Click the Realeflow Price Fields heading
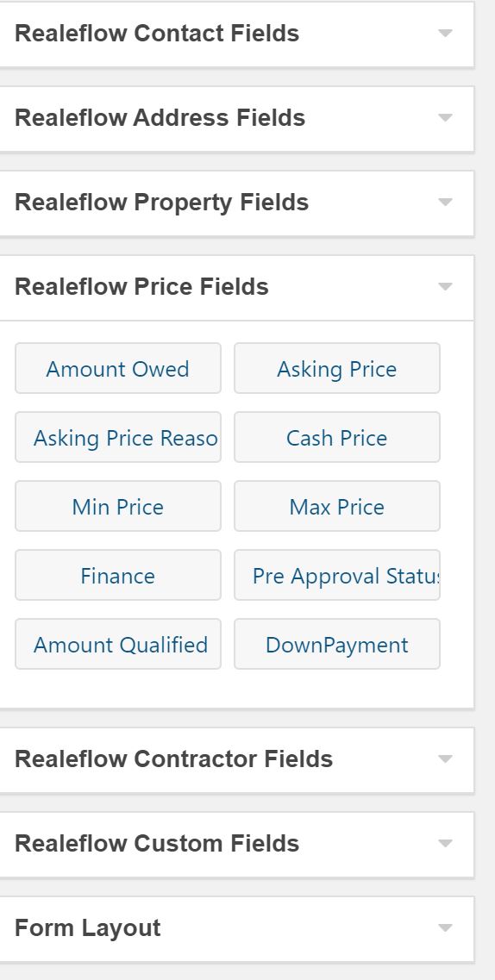The width and height of the screenshot is (495, 980). coord(142,287)
